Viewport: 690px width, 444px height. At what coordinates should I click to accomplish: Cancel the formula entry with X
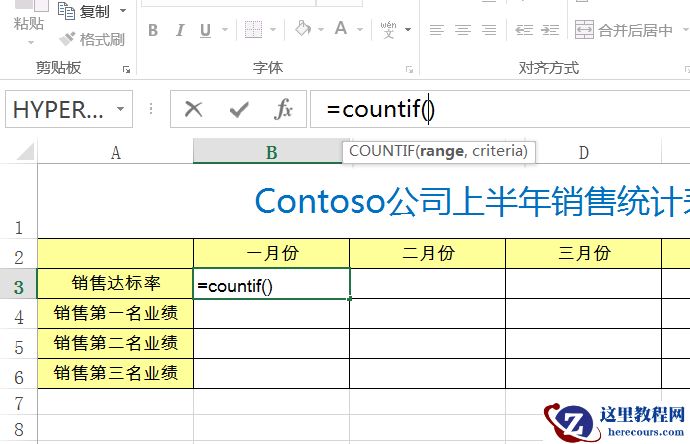(194, 109)
